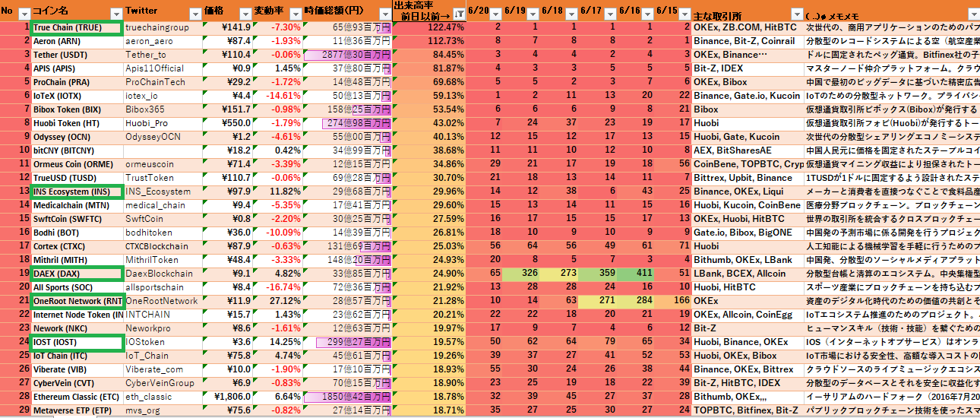Select the IOST (IOST) coin cell
This screenshot has width=980, height=418.
coord(76,342)
